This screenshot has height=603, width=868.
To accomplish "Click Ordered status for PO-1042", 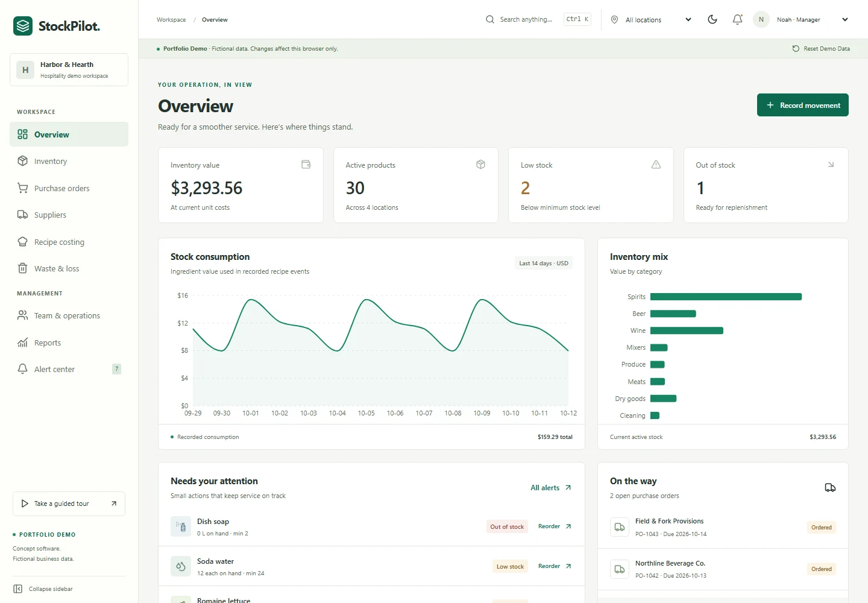I will [822, 569].
